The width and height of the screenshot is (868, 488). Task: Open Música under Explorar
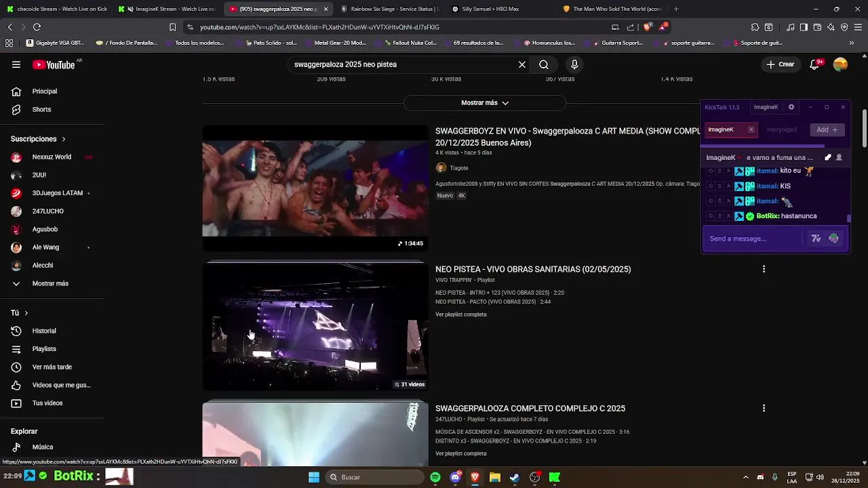pos(42,447)
